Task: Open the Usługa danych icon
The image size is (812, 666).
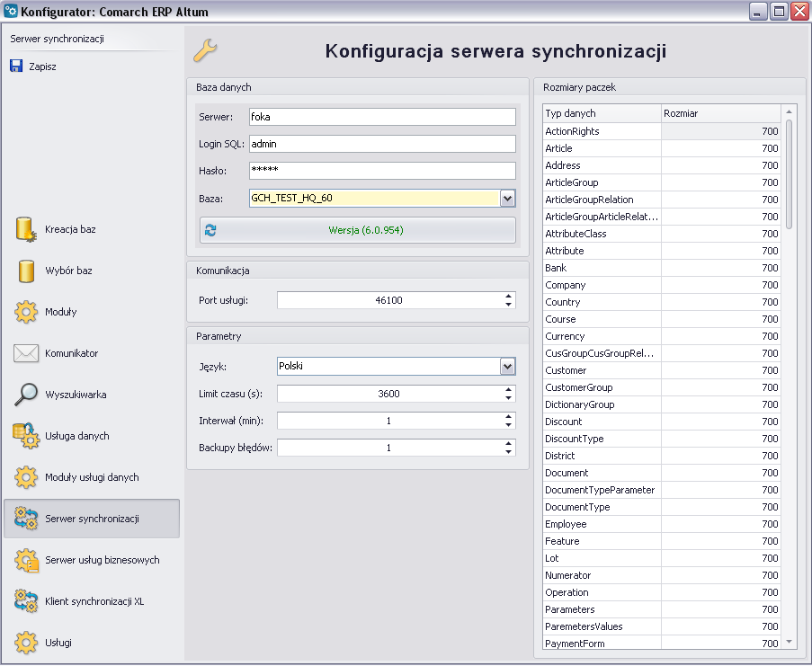Action: [26, 436]
